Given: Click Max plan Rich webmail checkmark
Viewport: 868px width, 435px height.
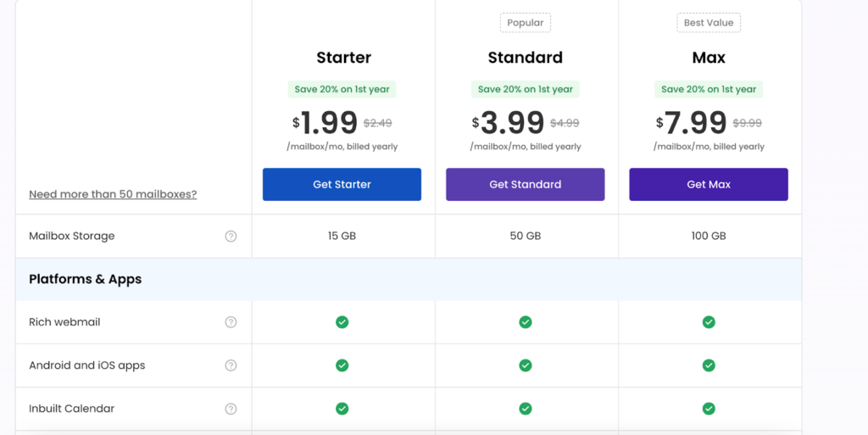Looking at the screenshot, I should [x=709, y=322].
